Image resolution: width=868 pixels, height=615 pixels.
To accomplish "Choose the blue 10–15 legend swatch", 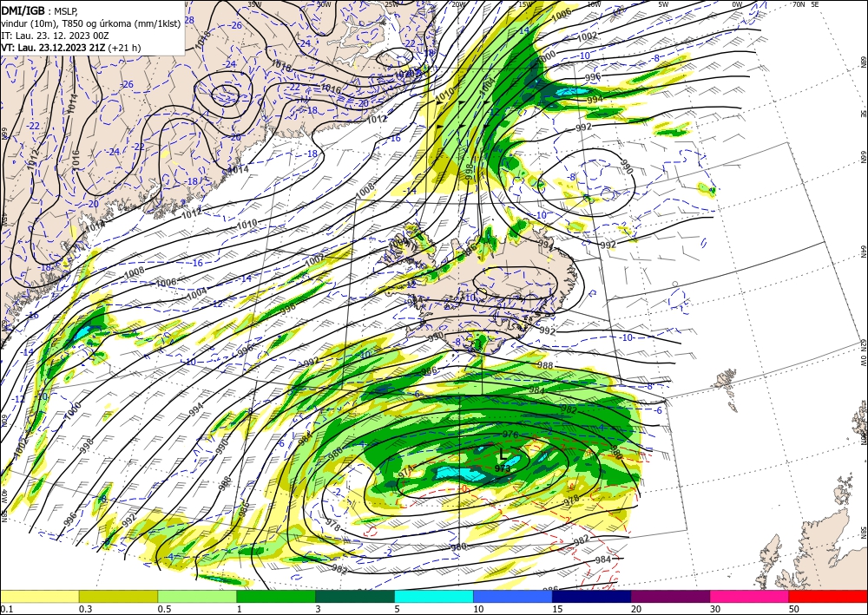I will coord(513,596).
